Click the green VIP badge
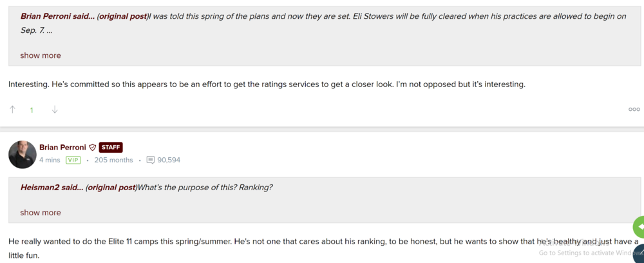 pyautogui.click(x=73, y=160)
